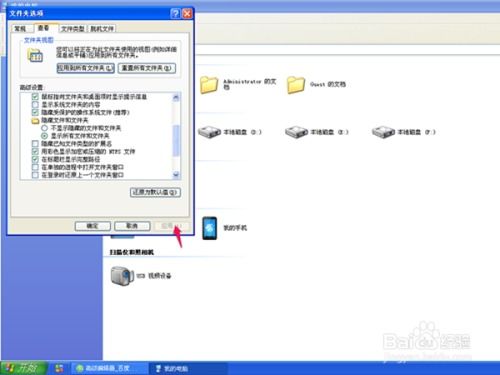Open the Guest 的文档 folder icon
The image size is (500, 375).
coord(296,85)
